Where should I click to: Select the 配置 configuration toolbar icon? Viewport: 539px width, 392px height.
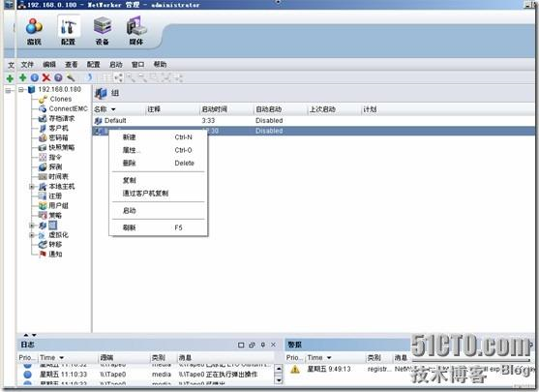click(68, 31)
